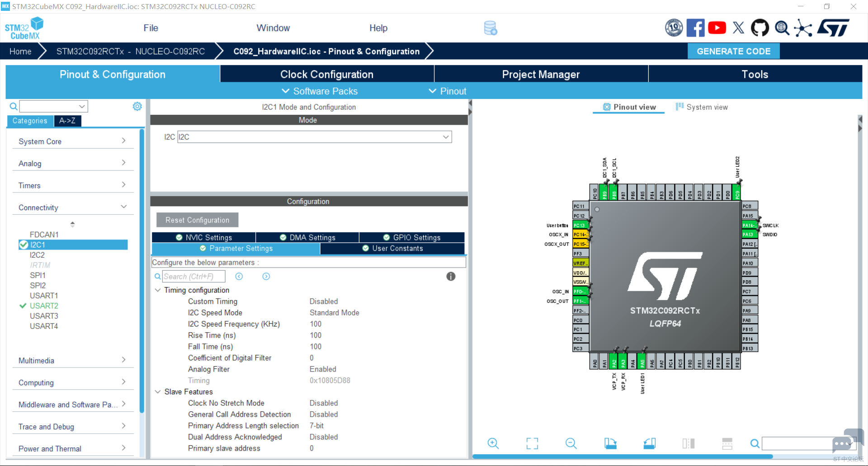868x466 pixels.
Task: Expand the Multimedia category
Action: pos(72,360)
